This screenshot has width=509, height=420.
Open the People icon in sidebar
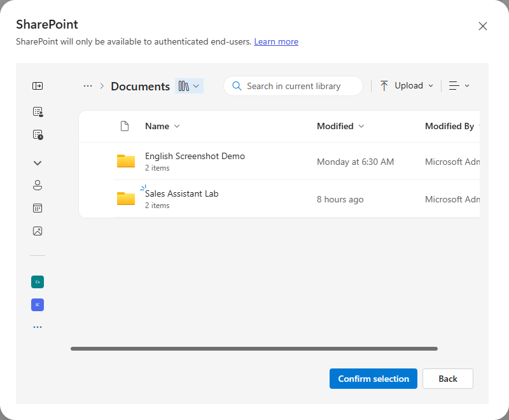(38, 185)
